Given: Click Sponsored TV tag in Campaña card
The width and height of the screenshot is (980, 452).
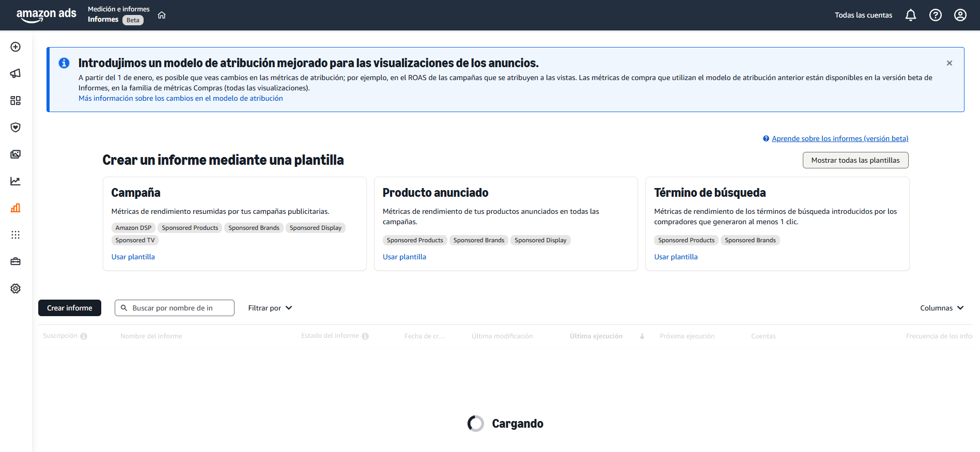Looking at the screenshot, I should coord(135,240).
